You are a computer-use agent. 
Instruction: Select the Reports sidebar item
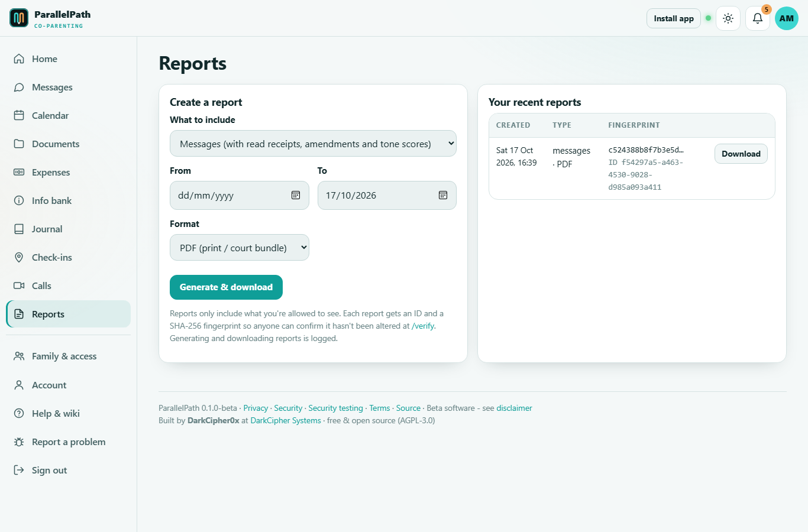point(69,314)
